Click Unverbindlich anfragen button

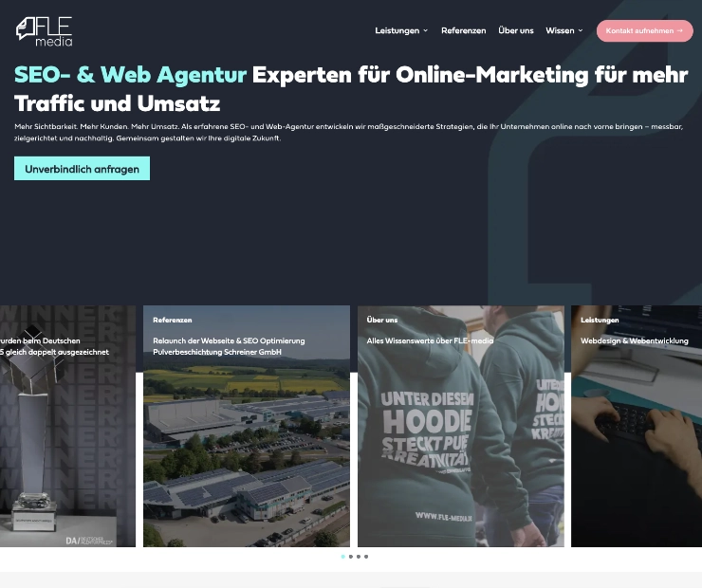[82, 169]
